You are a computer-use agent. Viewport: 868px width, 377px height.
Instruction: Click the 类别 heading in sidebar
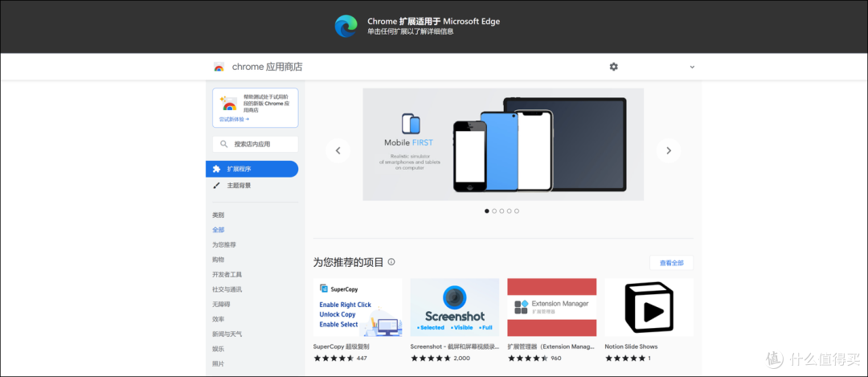coord(218,215)
